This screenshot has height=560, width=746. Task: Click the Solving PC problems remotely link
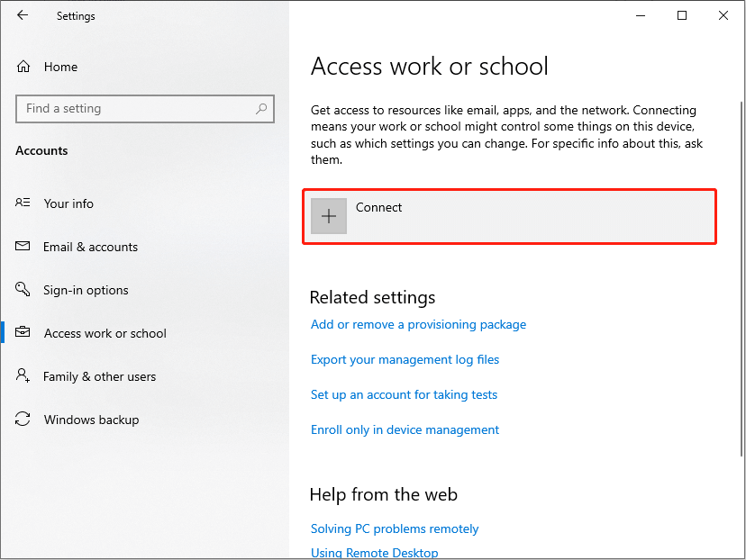coord(395,528)
